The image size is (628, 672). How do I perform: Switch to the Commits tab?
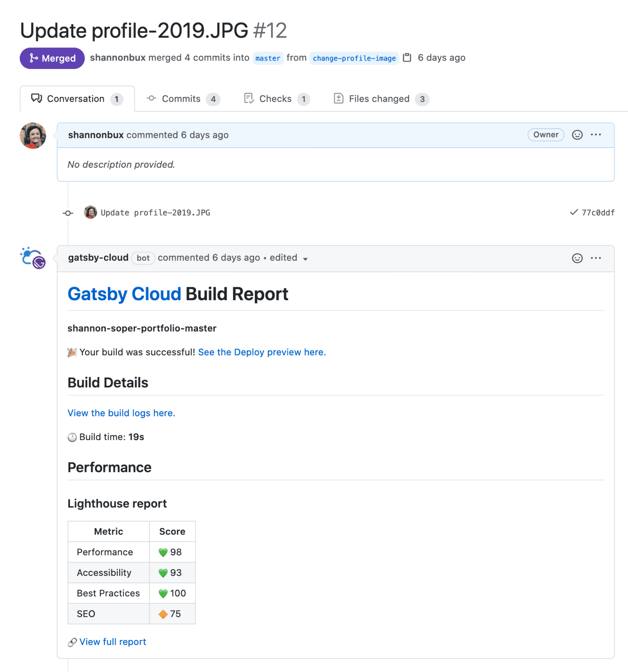[x=183, y=99]
